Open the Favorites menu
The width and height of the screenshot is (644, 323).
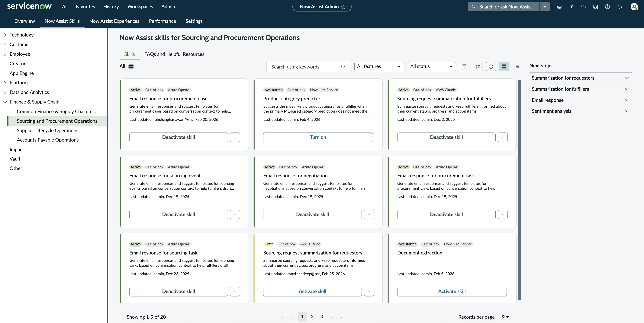[x=85, y=7]
